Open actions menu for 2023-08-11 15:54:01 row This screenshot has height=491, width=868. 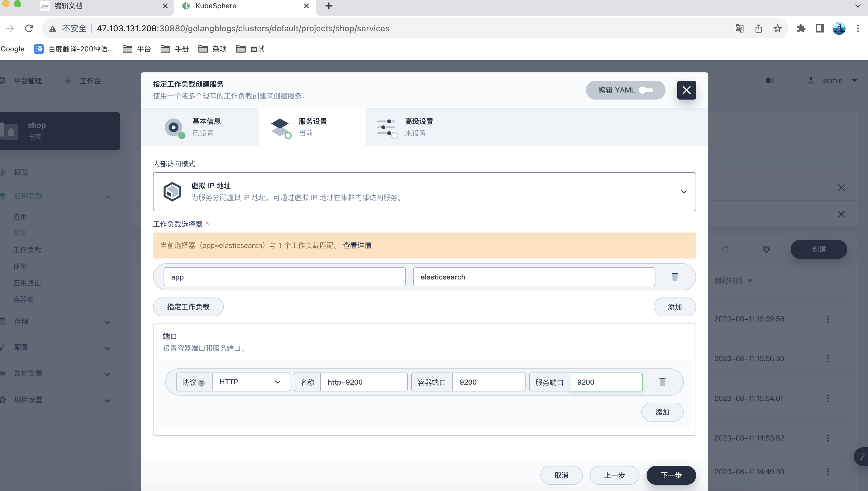[828, 398]
